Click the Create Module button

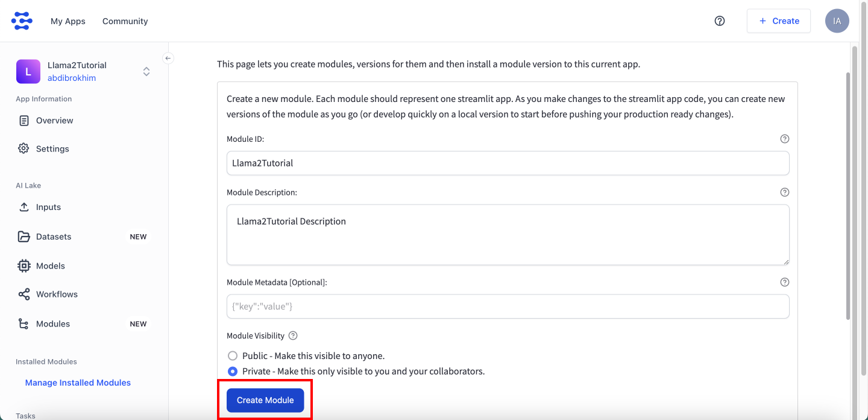(265, 400)
